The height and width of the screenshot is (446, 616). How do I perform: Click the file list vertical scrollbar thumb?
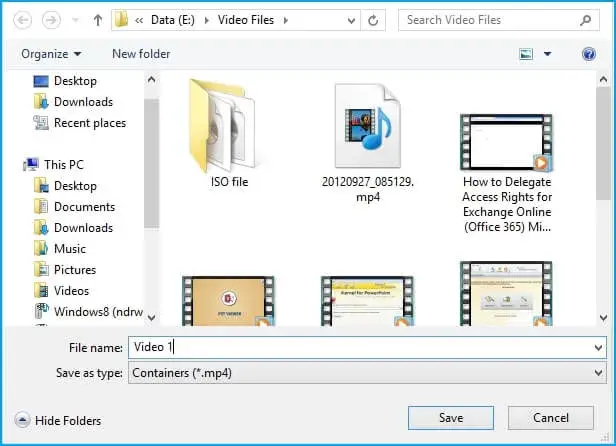[x=603, y=143]
